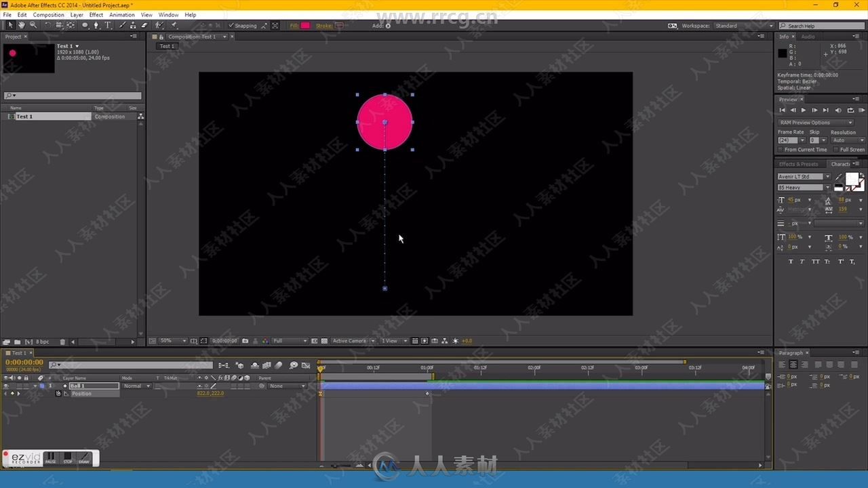Select the Rotation tool
Screen dimensions: 868x488
click(x=47, y=25)
